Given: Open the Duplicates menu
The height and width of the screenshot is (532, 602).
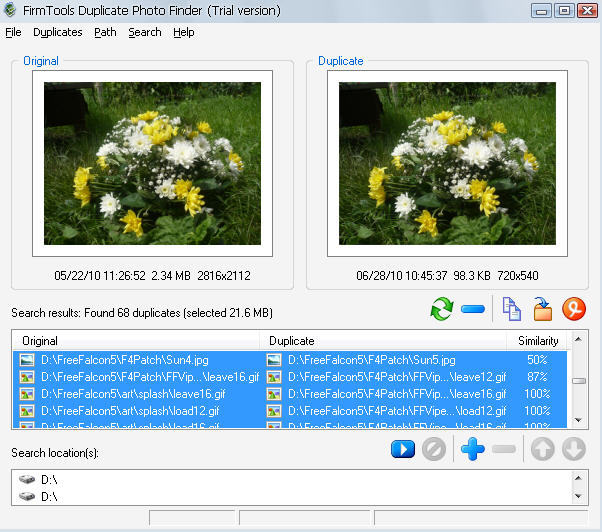Looking at the screenshot, I should [58, 32].
